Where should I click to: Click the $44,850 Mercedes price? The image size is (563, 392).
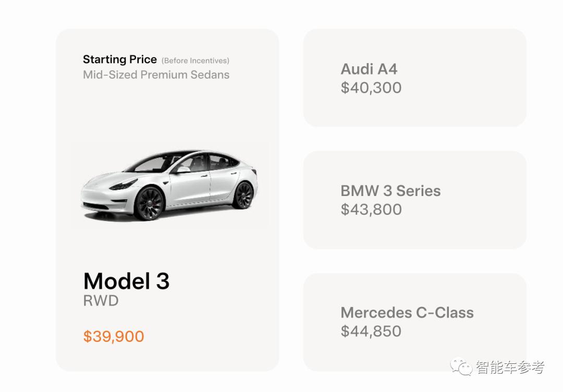371,332
